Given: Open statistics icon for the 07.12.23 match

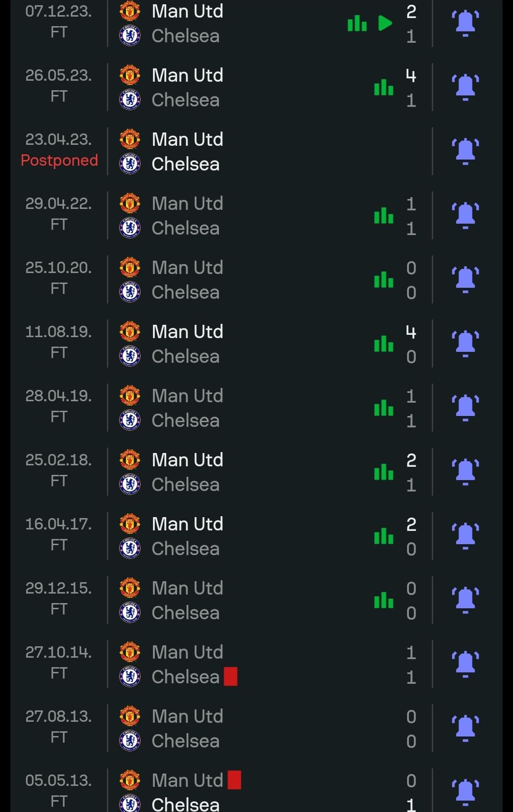Looking at the screenshot, I should pyautogui.click(x=357, y=23).
